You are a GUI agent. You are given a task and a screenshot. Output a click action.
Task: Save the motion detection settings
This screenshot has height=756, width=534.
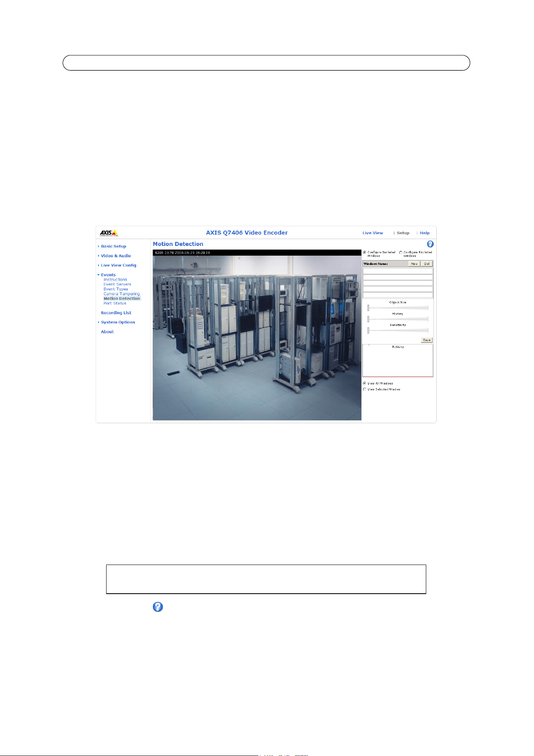pos(427,340)
